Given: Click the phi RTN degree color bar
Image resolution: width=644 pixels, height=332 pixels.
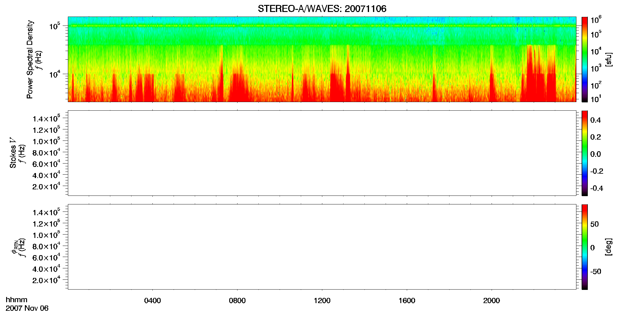Looking at the screenshot, I should [585, 247].
